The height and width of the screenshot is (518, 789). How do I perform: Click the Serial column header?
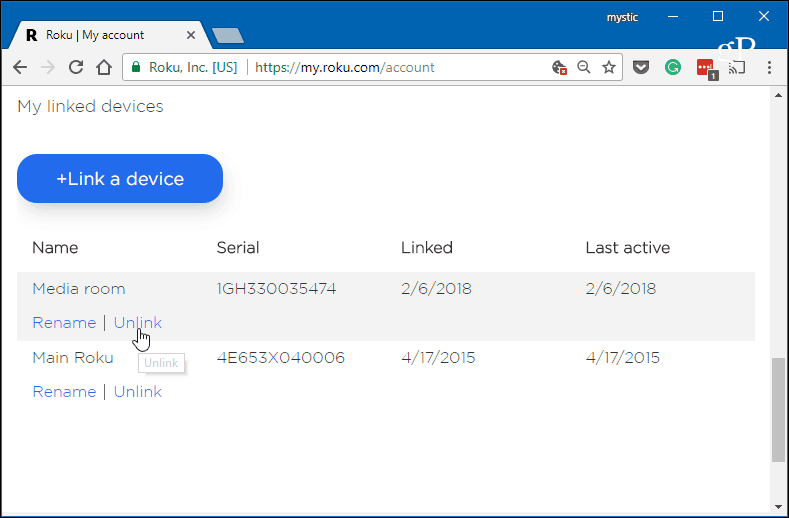point(238,248)
